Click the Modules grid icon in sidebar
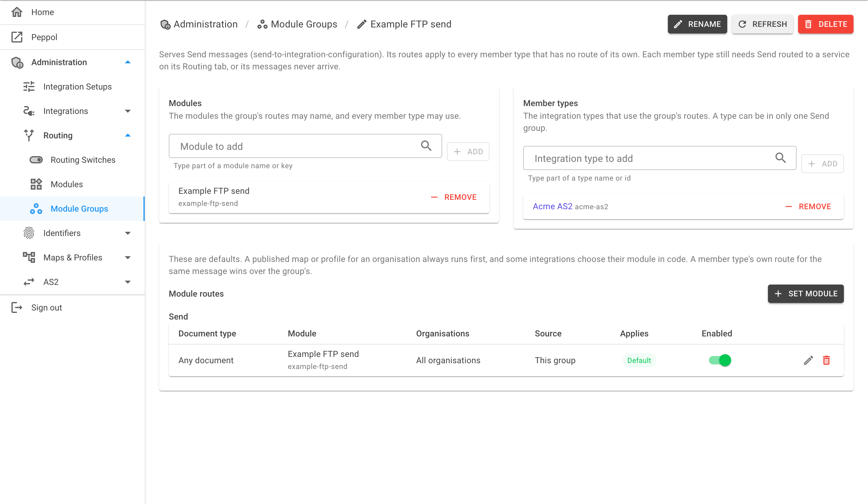The image size is (868, 504). 36,184
